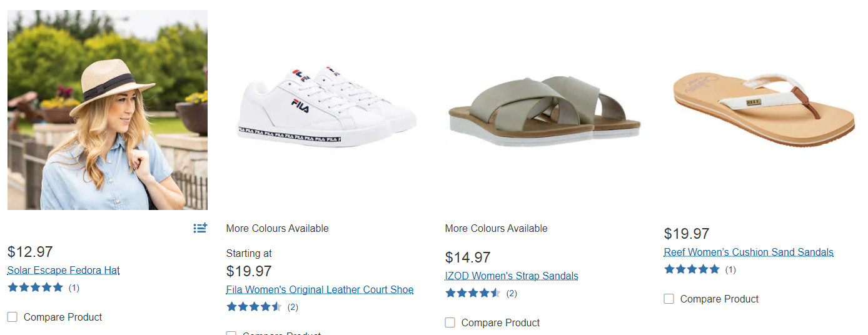Viewport: 868px width, 335px height.
Task: Click the add-to-list icon under the hat
Action: (x=200, y=228)
